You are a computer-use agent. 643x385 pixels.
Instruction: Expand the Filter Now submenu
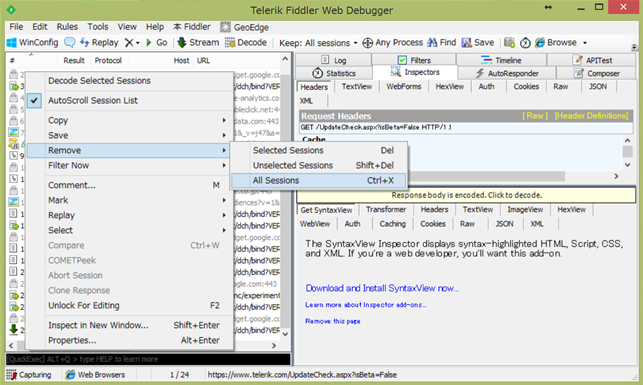(x=129, y=166)
